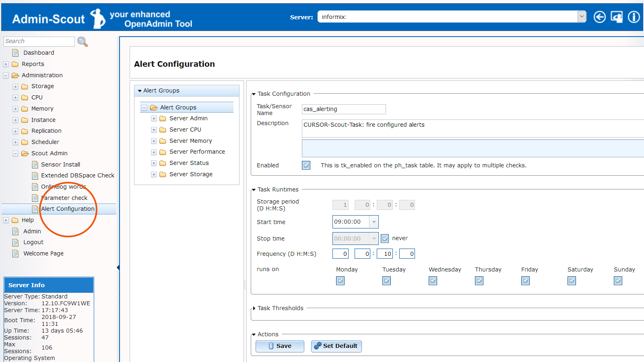This screenshot has width=644, height=362.
Task: Click the Save button
Action: (280, 346)
